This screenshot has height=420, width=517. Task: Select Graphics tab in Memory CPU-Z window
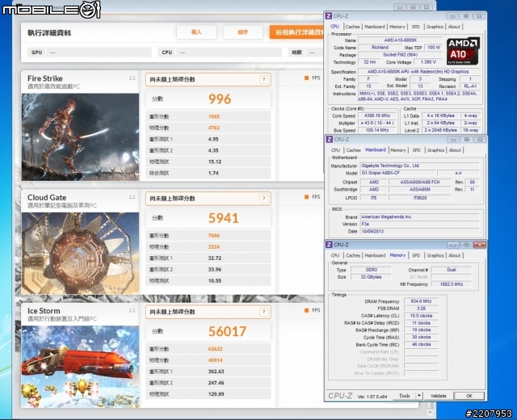pyautogui.click(x=435, y=255)
